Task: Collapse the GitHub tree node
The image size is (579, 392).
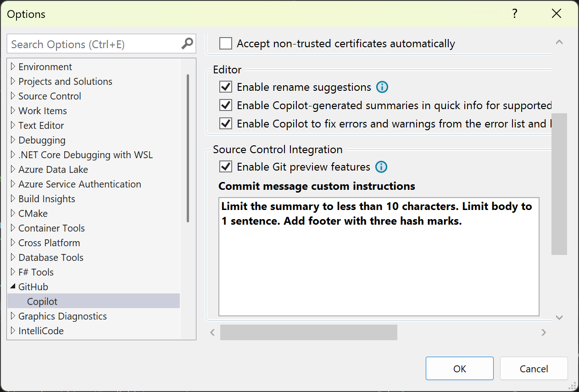Action: 12,287
